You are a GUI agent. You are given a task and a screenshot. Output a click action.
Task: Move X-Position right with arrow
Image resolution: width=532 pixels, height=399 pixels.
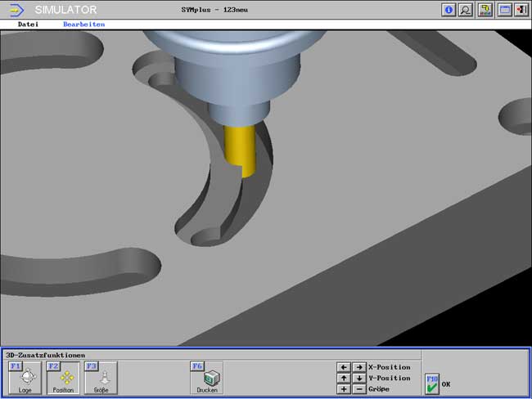coord(358,368)
